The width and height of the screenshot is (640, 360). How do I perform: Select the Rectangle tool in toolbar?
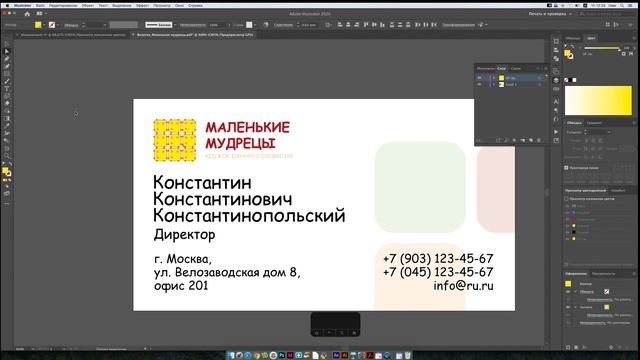click(7, 74)
